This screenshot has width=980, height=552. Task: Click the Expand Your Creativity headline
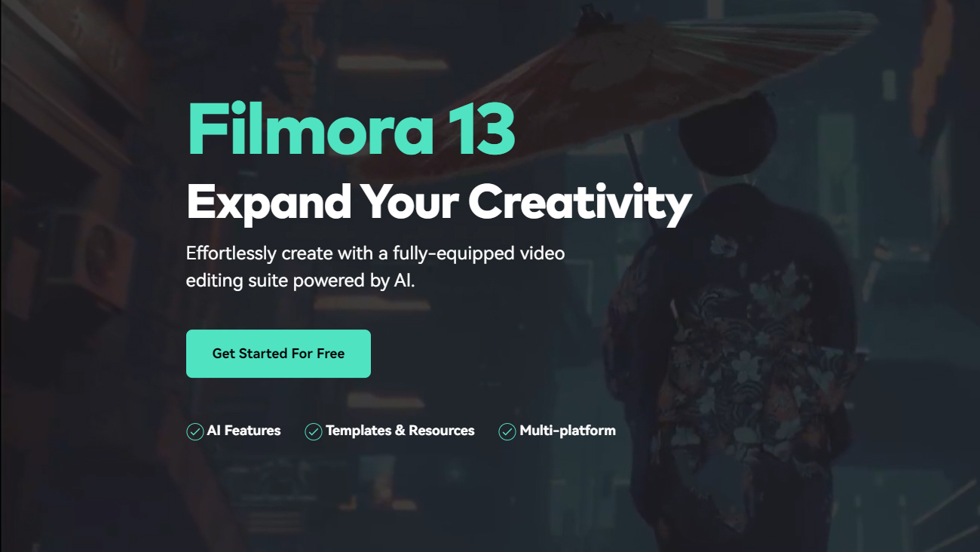[439, 202]
